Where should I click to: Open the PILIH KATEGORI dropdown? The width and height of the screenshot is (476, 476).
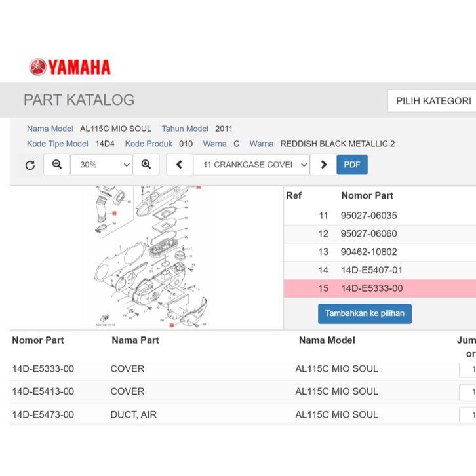coord(433,101)
